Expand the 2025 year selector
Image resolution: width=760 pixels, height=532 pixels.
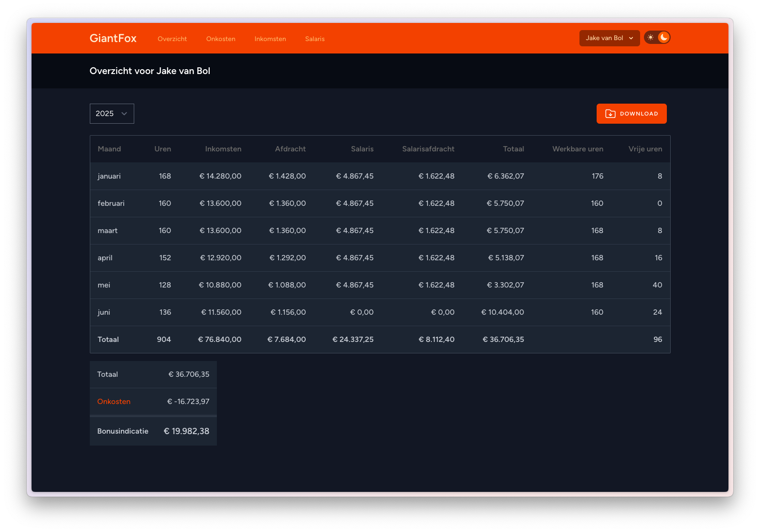tap(111, 114)
